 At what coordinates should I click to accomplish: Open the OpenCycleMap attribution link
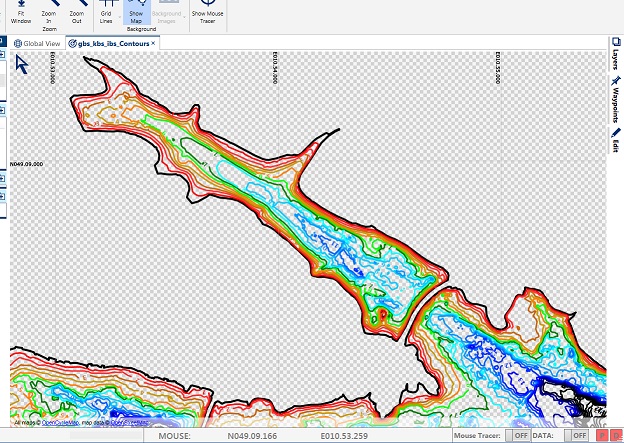[62, 423]
